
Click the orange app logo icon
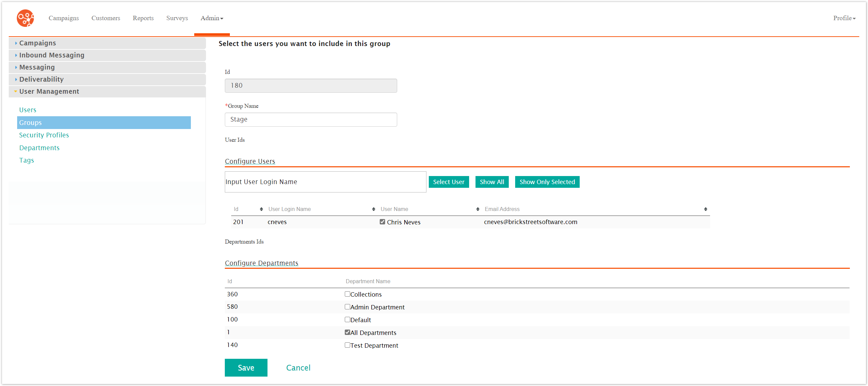tap(25, 18)
